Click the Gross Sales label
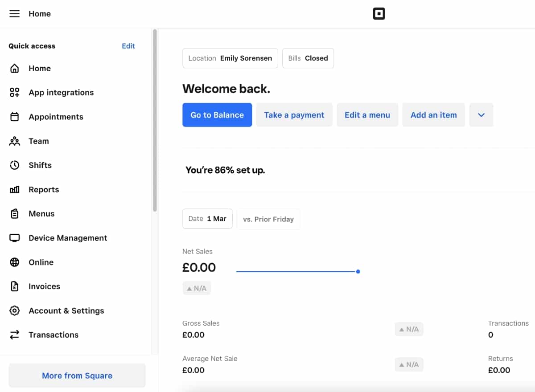This screenshot has height=392, width=535. point(201,323)
